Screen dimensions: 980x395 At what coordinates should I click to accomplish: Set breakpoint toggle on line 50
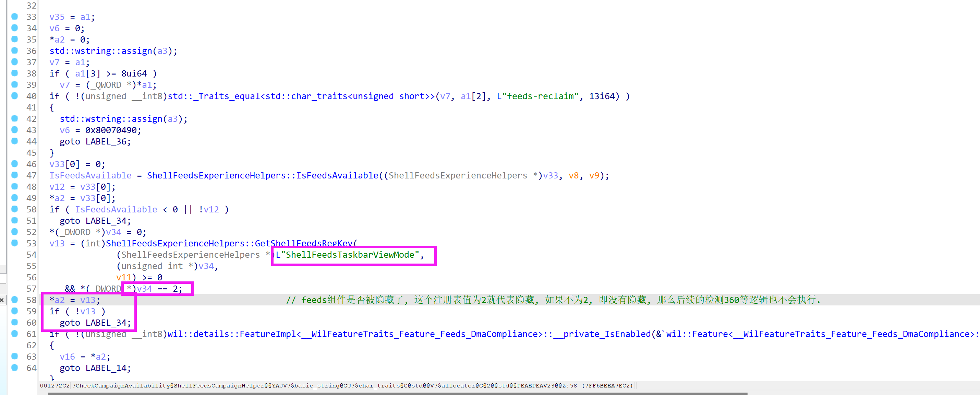pyautogui.click(x=14, y=209)
